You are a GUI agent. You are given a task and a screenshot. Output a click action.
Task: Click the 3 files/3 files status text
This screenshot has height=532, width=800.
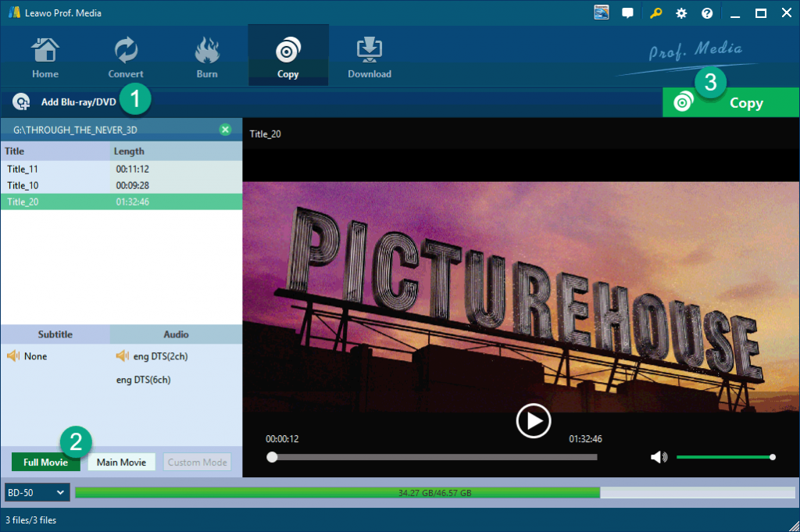30,520
